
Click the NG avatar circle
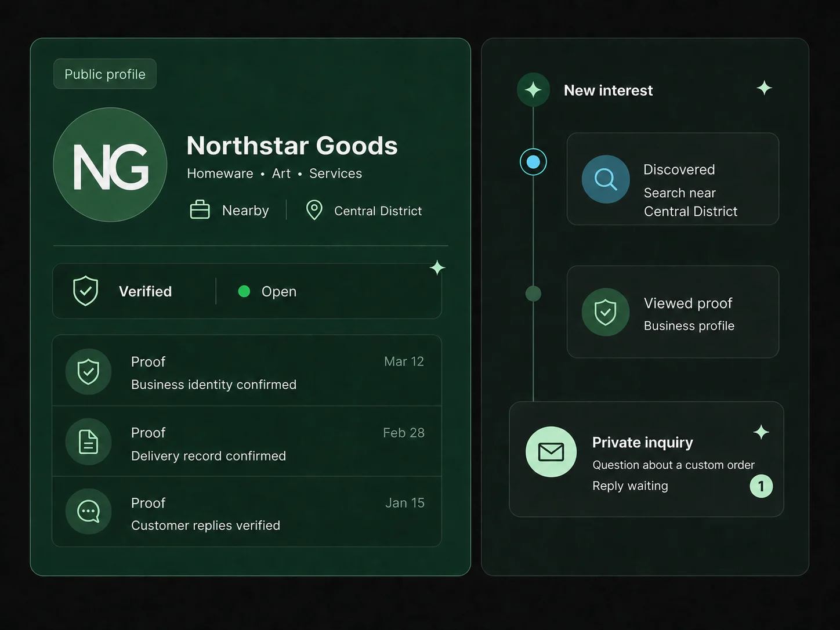[110, 165]
